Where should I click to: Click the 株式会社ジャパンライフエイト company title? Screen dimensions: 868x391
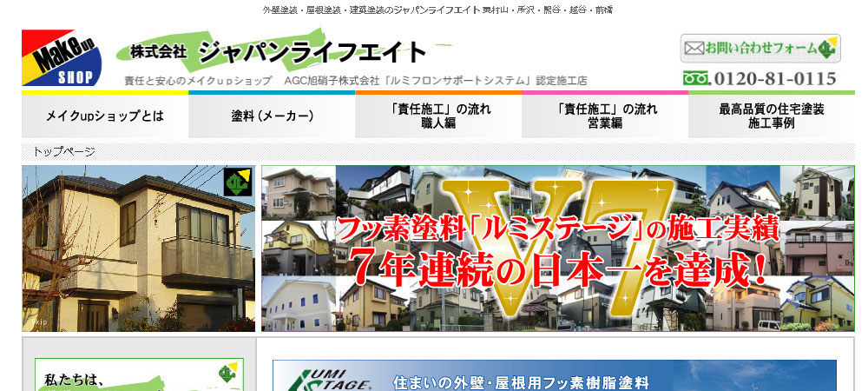point(278,52)
